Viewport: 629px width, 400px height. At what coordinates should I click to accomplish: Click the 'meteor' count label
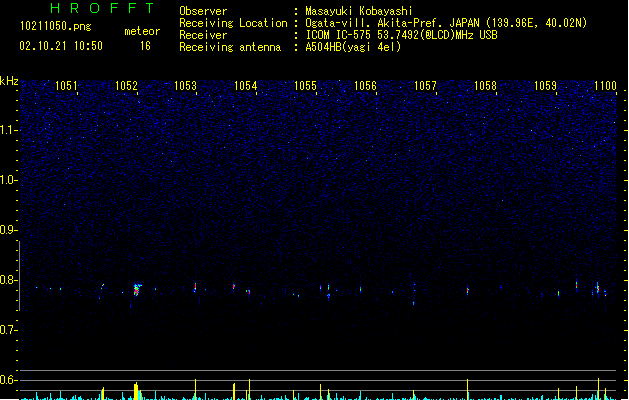[142, 31]
